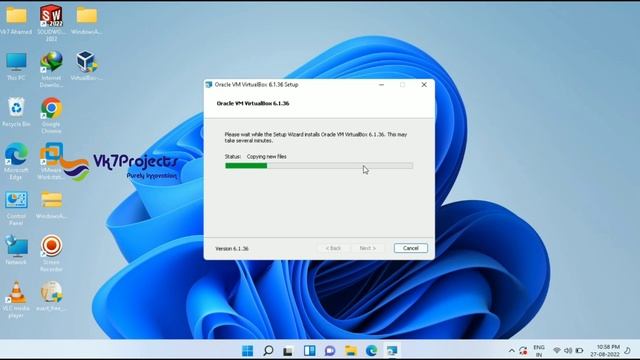
Task: Select the VirtualBox desktop shortcut
Action: pos(87,65)
